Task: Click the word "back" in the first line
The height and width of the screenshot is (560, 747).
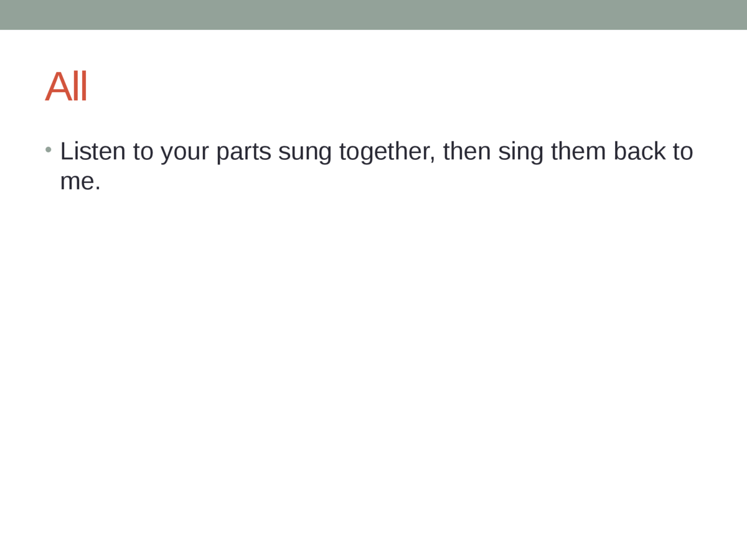Action: 639,151
